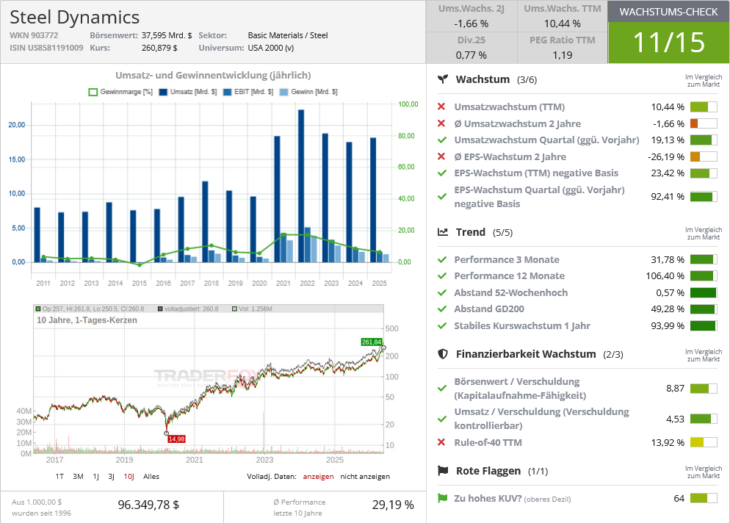
Task: Click the Finanzierbarkeit Wachstum shield icon
Action: point(443,354)
